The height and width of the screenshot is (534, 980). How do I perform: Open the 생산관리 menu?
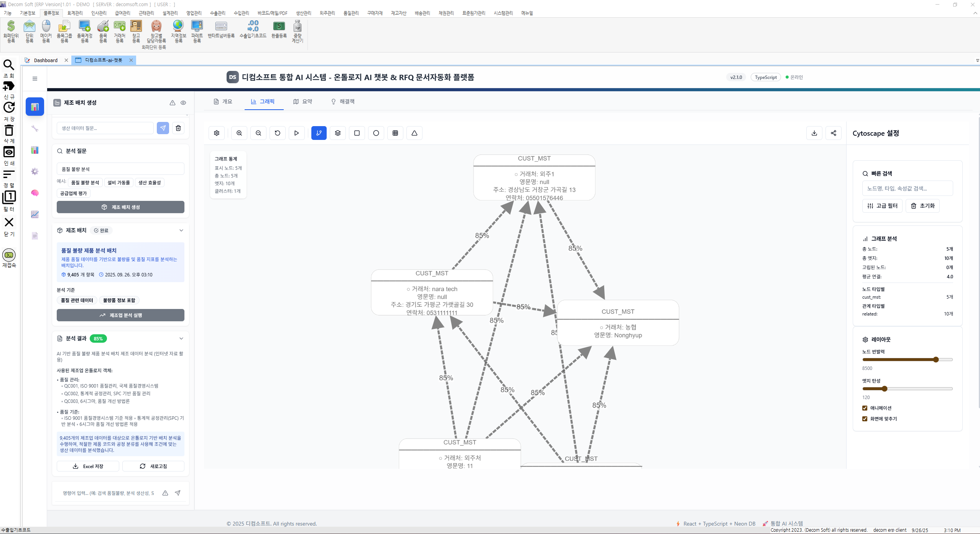click(x=303, y=13)
